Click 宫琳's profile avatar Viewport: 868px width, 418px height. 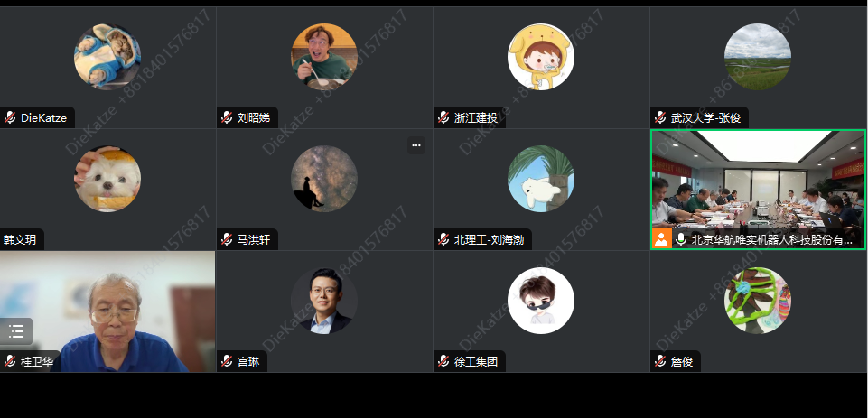click(x=324, y=301)
